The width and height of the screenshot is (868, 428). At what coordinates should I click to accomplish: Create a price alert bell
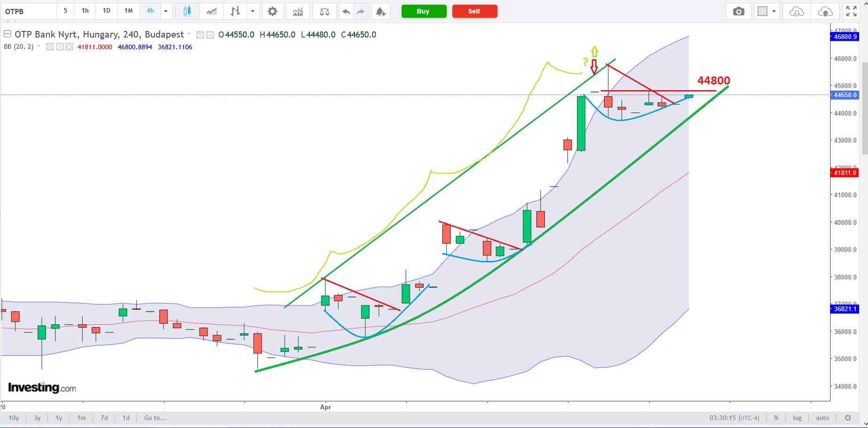pyautogui.click(x=381, y=11)
